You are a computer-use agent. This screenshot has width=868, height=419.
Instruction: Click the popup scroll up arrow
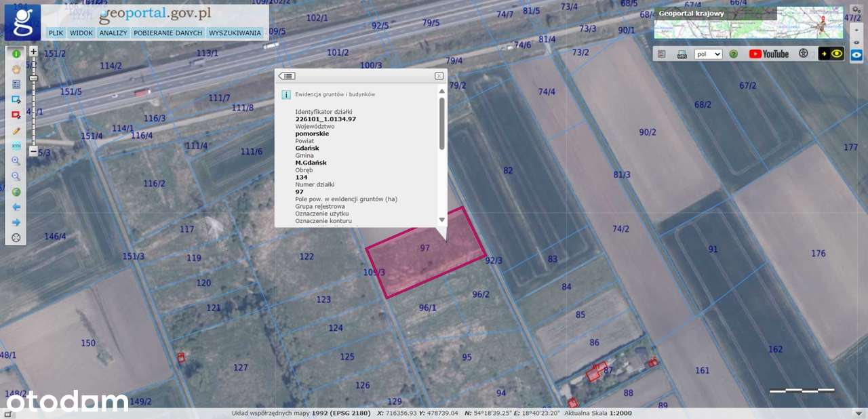click(442, 90)
